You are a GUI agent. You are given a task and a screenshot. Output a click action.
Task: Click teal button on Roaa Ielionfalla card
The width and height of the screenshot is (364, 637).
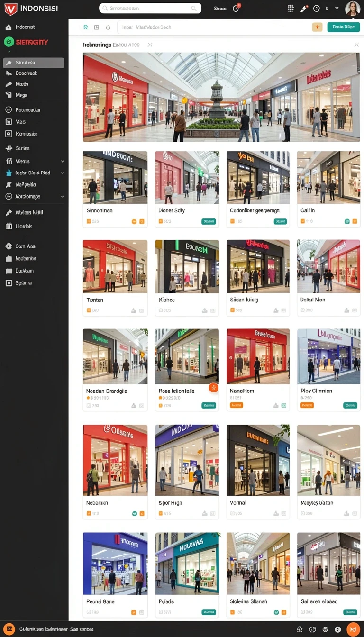coord(209,405)
